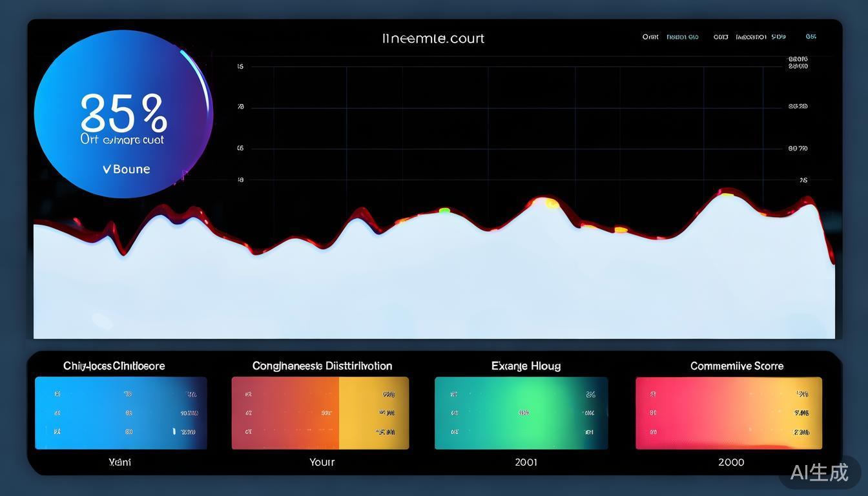Click the yellow section of the Distribution card
868x496 pixels.
click(x=373, y=413)
